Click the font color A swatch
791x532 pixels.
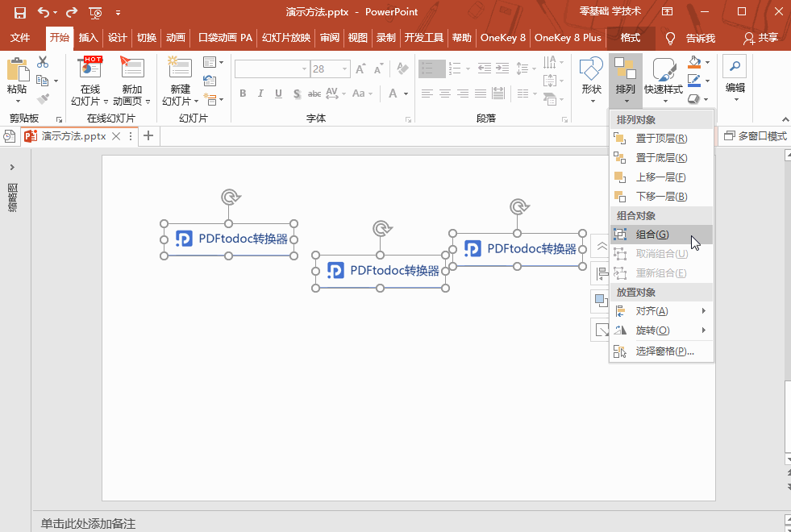point(393,94)
